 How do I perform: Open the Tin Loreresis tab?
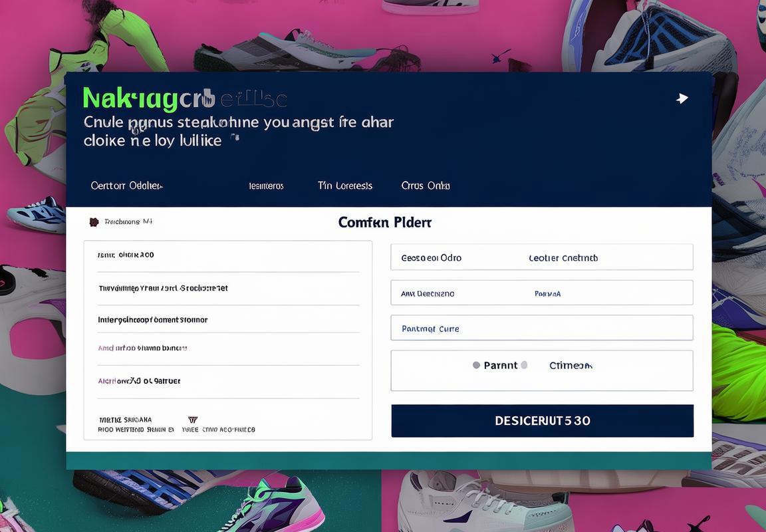pos(345,186)
